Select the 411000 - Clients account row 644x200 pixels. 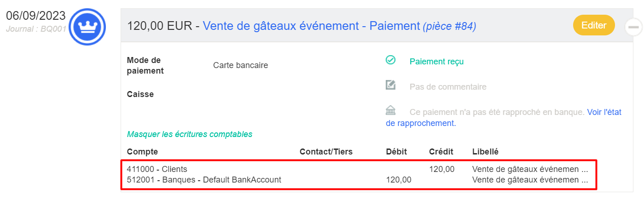pyautogui.click(x=157, y=169)
